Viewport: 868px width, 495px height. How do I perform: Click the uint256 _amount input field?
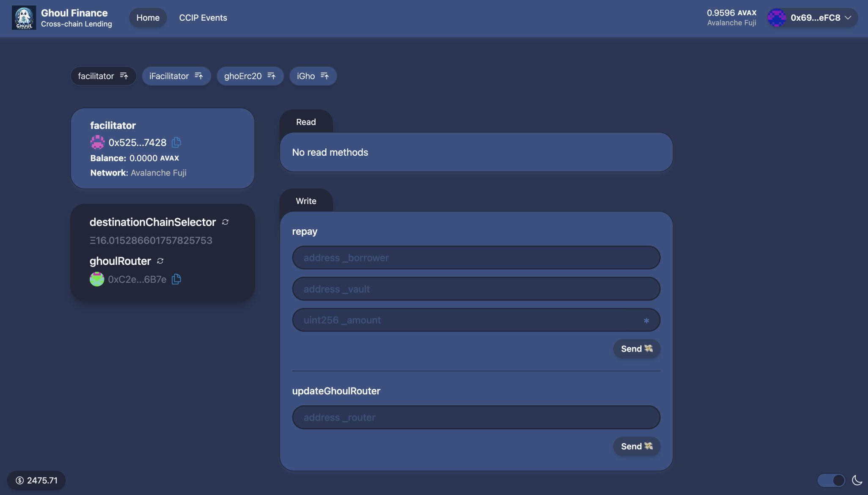pos(476,320)
